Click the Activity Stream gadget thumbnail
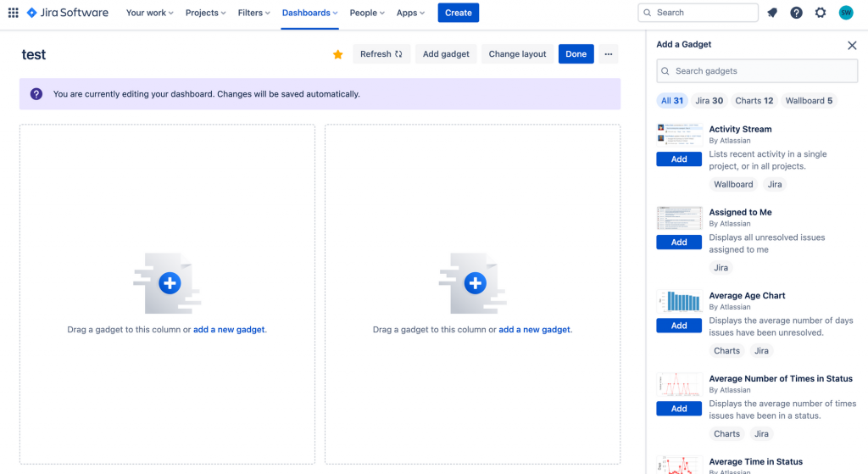868x474 pixels. (x=679, y=135)
